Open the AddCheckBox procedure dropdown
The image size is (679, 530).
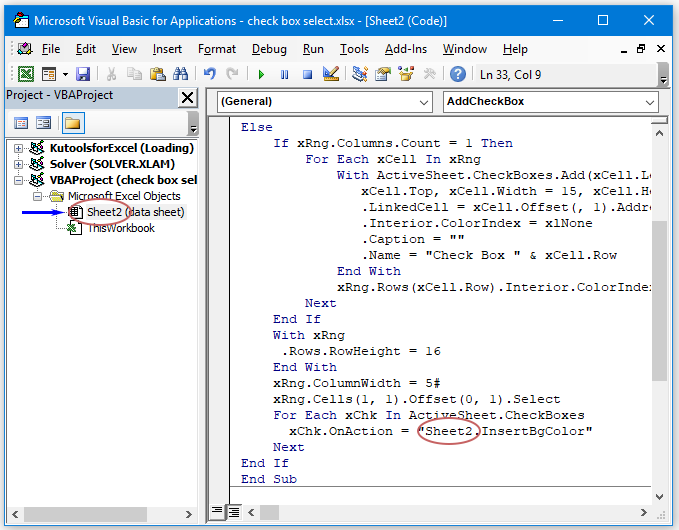pyautogui.click(x=650, y=102)
